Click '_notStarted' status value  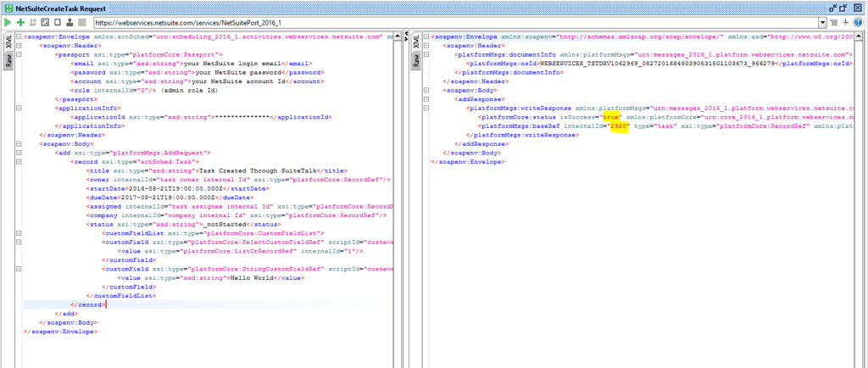[x=225, y=224]
